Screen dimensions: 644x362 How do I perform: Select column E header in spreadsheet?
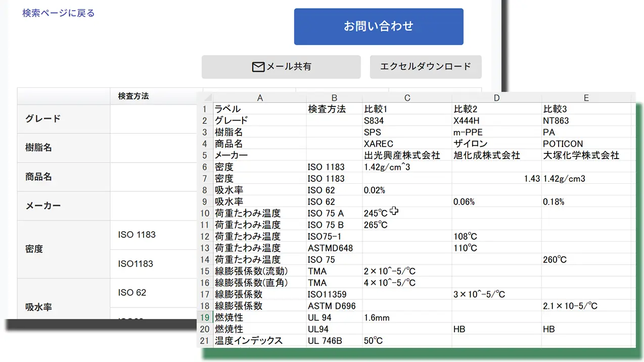(x=586, y=98)
